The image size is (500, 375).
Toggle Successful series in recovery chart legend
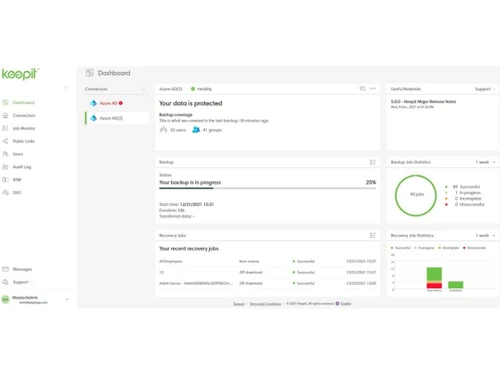[x=401, y=248]
